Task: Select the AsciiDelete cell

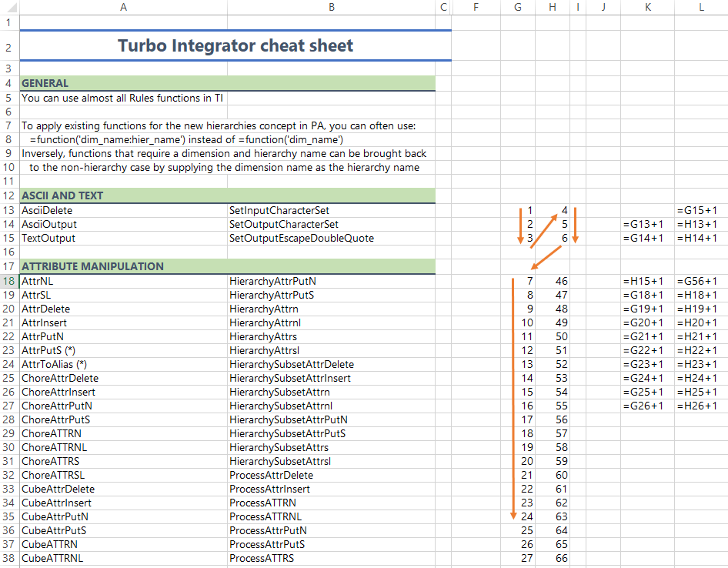Action: pyautogui.click(x=123, y=210)
